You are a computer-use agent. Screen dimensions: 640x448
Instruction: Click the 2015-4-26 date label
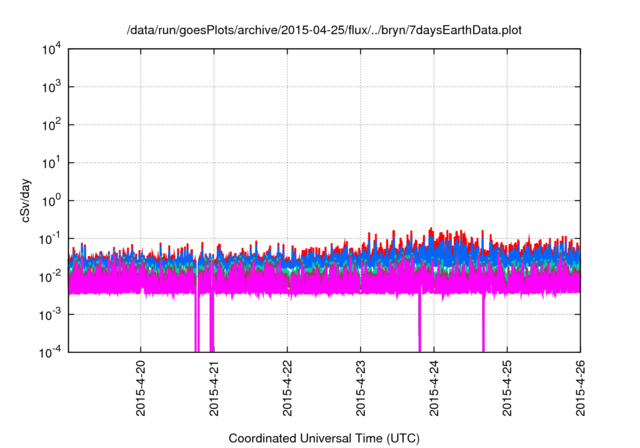click(x=580, y=388)
